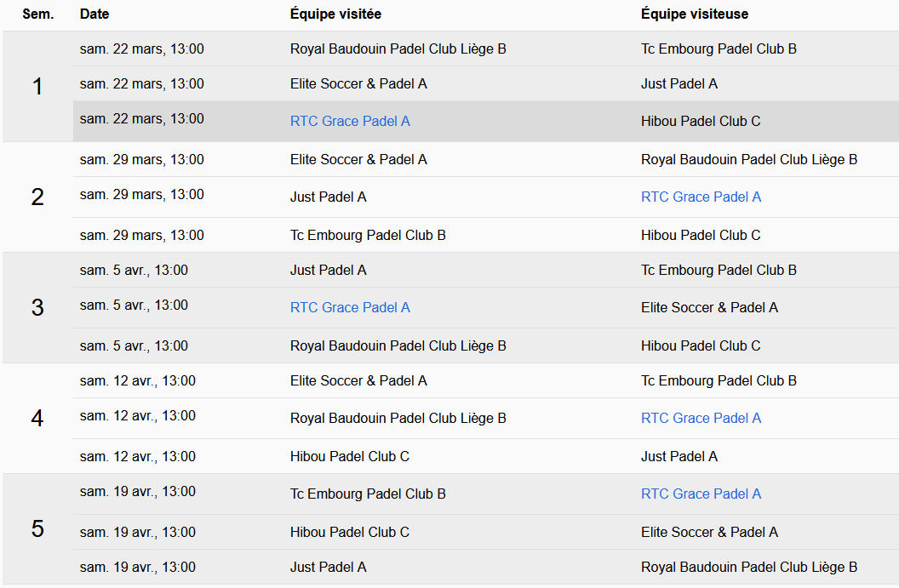Click Tc Embourg Padel Club B home on 29 mars
Screen dimensions: 899x588
[368, 235]
